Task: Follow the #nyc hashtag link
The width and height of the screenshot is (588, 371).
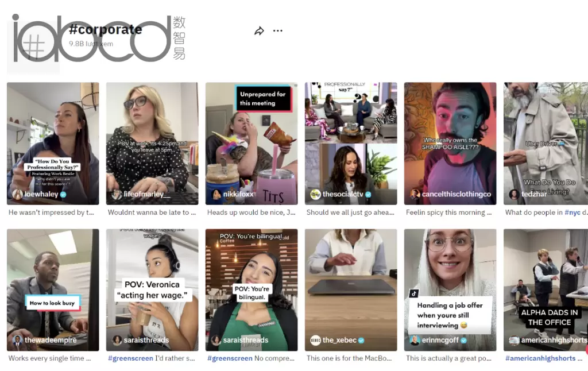Action: pos(572,212)
